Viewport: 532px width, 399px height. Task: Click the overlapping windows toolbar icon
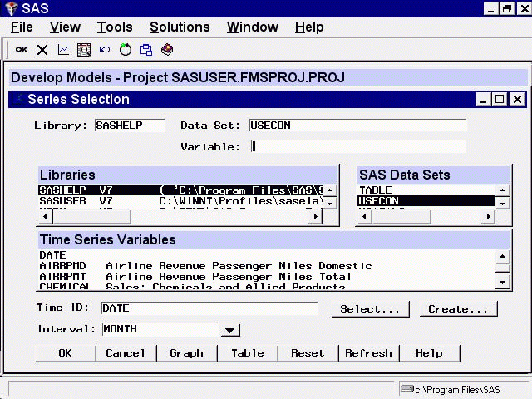[146, 50]
